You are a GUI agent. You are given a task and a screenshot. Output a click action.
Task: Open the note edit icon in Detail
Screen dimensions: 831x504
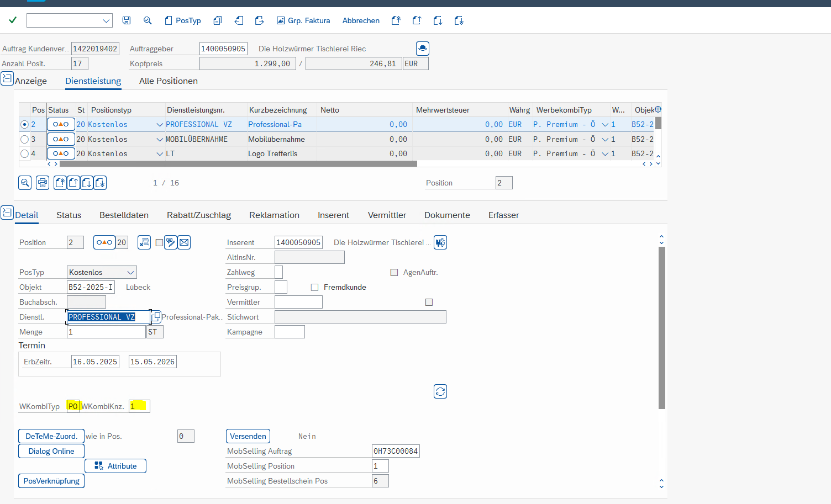click(171, 242)
